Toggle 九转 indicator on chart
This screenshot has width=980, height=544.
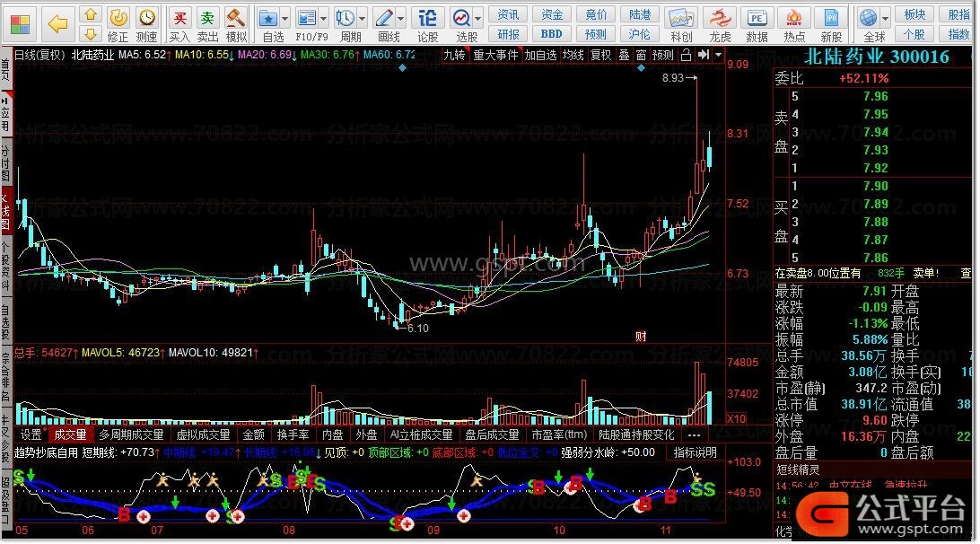pyautogui.click(x=454, y=55)
